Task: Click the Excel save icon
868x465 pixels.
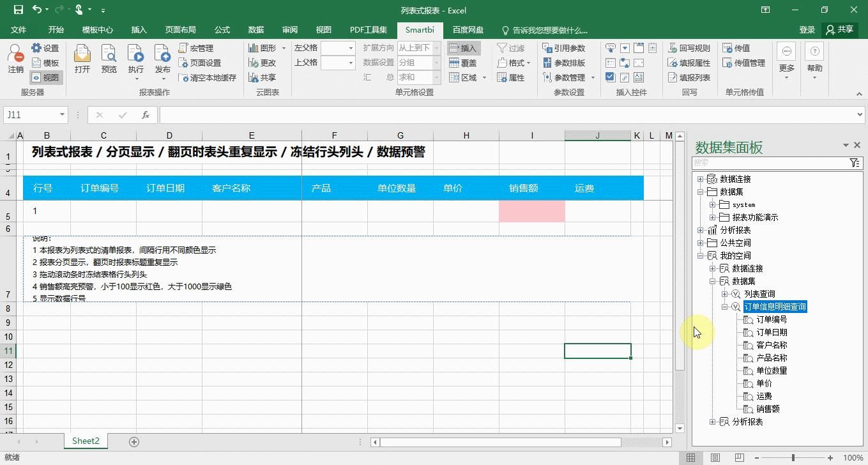Action: click(18, 10)
